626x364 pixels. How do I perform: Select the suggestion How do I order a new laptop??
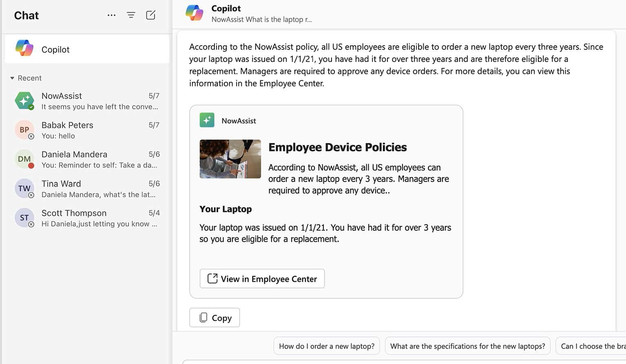coord(326,346)
